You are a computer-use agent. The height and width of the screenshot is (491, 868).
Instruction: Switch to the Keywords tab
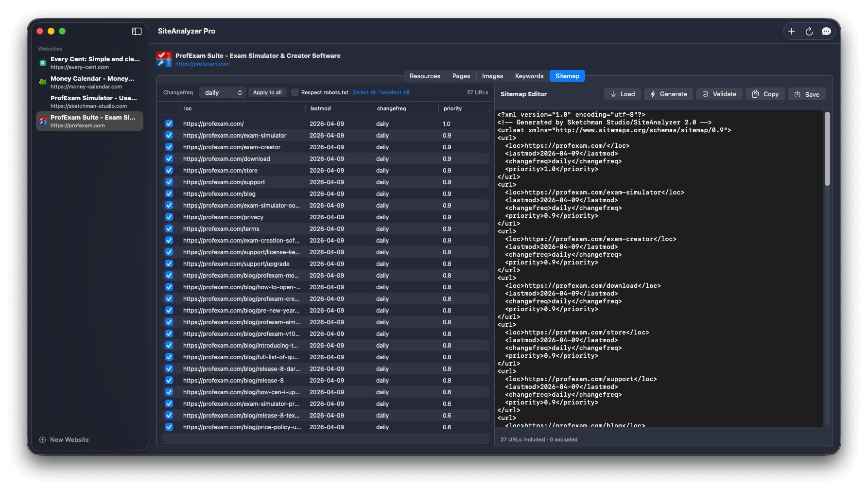(x=529, y=76)
